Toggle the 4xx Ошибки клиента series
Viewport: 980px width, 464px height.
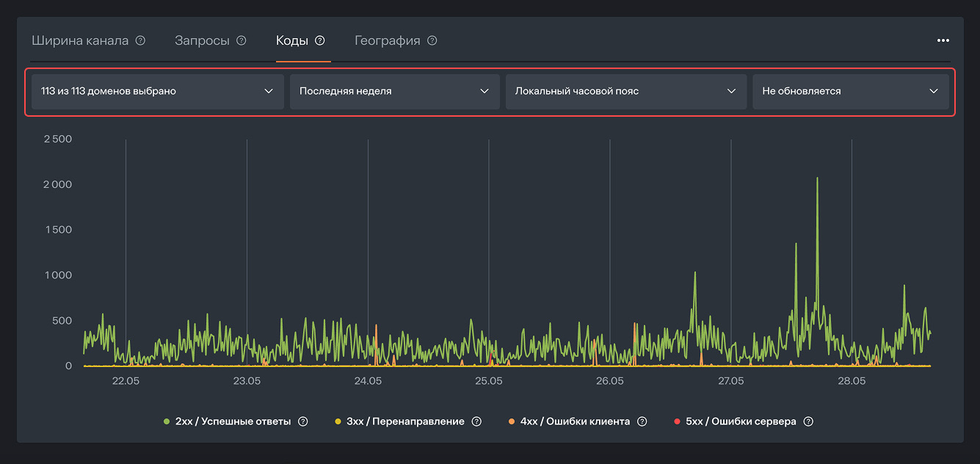tap(575, 421)
